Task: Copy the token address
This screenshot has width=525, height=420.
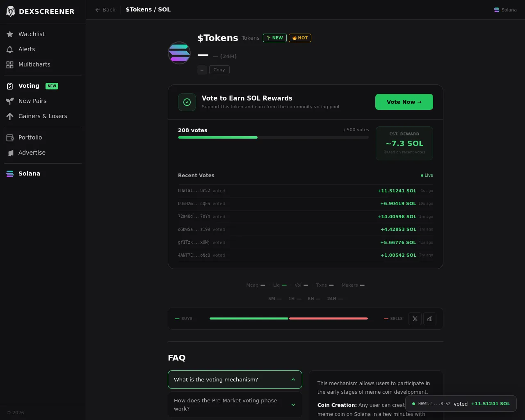Action: point(219,70)
